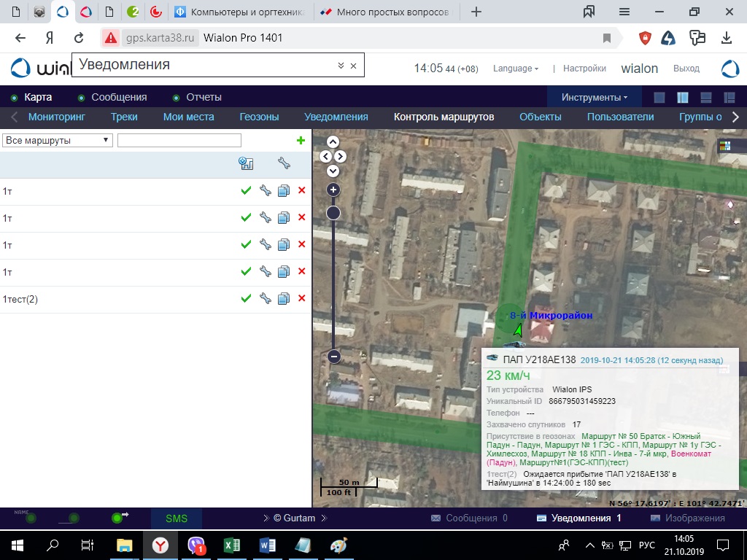Pan the map up with arrow
This screenshot has width=747, height=560.
click(x=333, y=142)
